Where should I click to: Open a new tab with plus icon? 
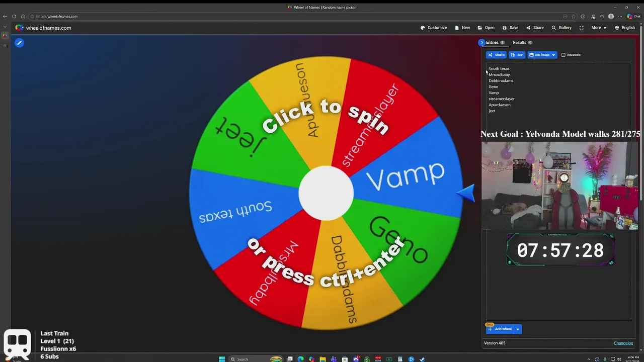pyautogui.click(x=5, y=46)
